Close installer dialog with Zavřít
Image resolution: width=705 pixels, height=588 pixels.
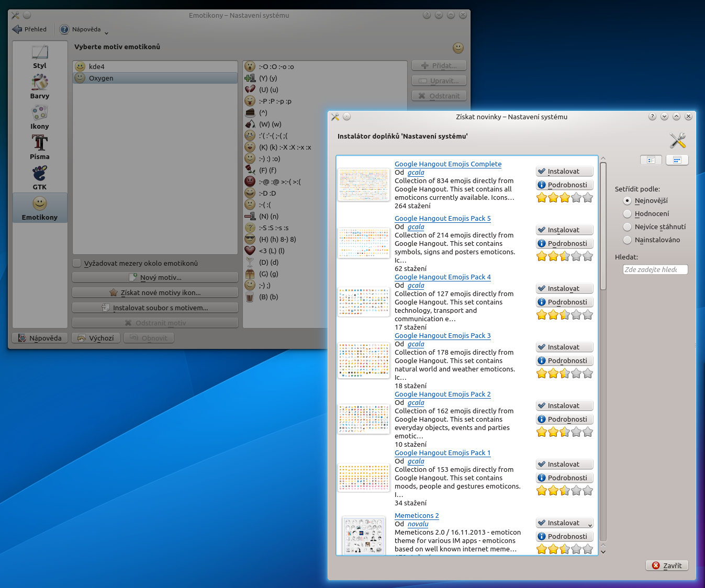tap(667, 566)
